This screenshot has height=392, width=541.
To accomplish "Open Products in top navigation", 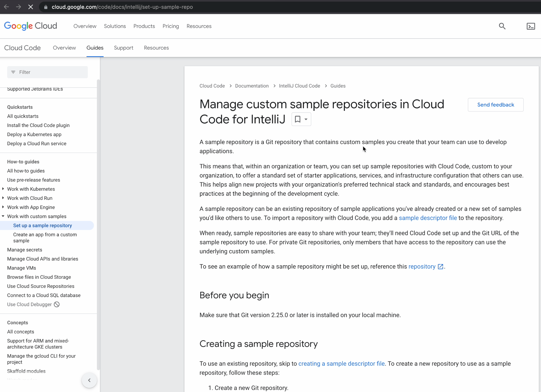I will pos(144,26).
